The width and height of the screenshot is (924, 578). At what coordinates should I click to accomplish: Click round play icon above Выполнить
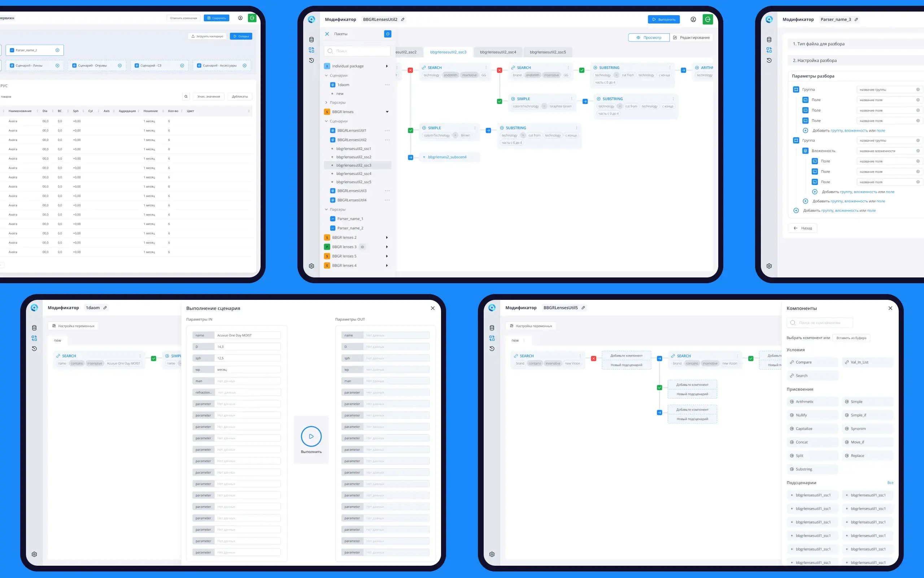(311, 436)
